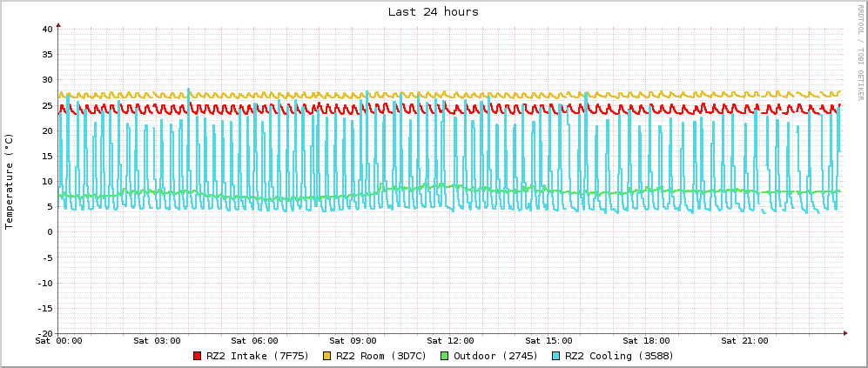Select the 'Outdoor (2745)' legend label
868x368 pixels.
coord(496,356)
